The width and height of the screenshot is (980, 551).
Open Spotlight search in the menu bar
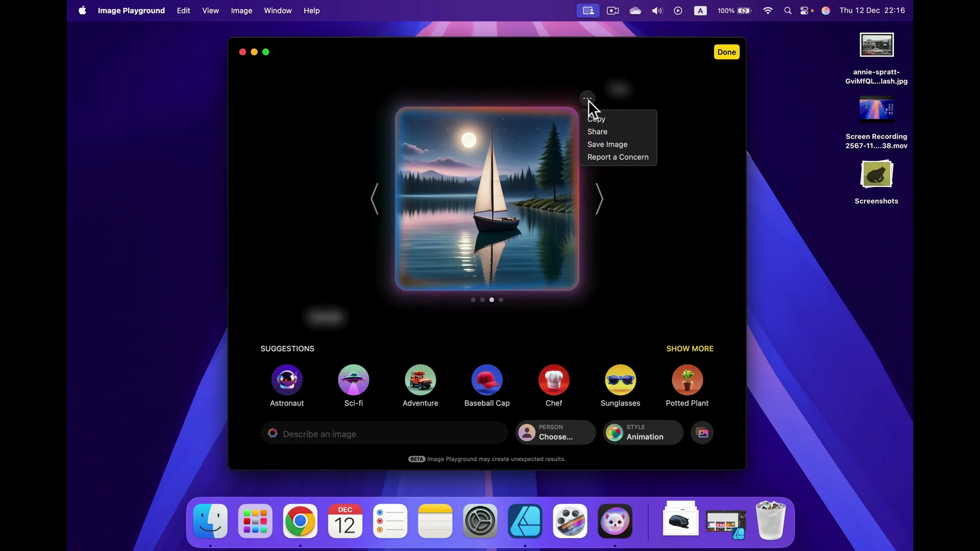tap(788, 10)
